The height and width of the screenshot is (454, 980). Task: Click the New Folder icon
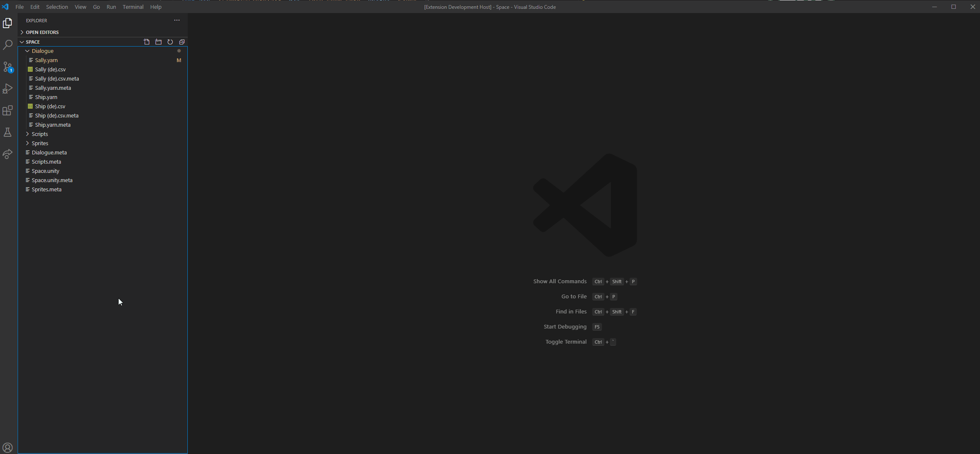158,42
